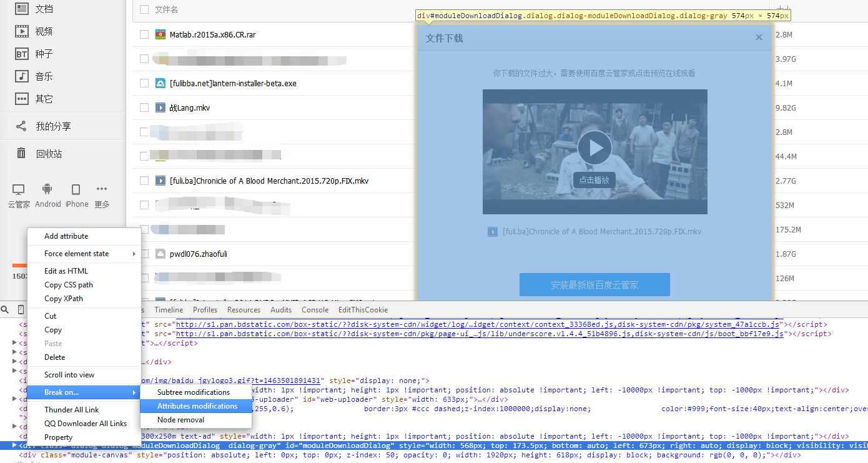Click the pwdl076.zaofuli file icon

tap(160, 254)
